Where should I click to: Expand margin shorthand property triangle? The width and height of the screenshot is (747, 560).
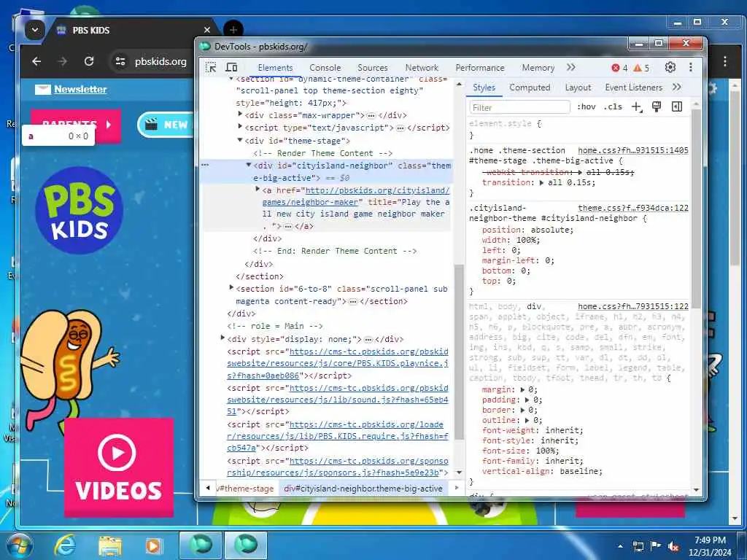pos(522,389)
